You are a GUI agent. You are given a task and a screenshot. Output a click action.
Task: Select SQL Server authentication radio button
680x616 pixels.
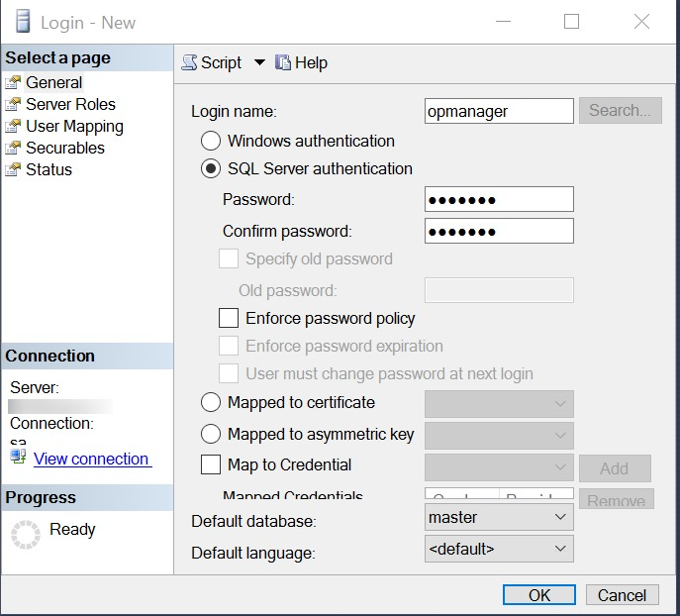pyautogui.click(x=211, y=168)
